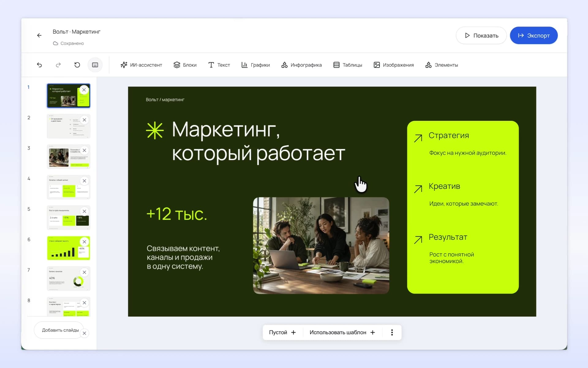Open the Блоки menu
Image resolution: width=588 pixels, height=368 pixels.
tap(185, 65)
